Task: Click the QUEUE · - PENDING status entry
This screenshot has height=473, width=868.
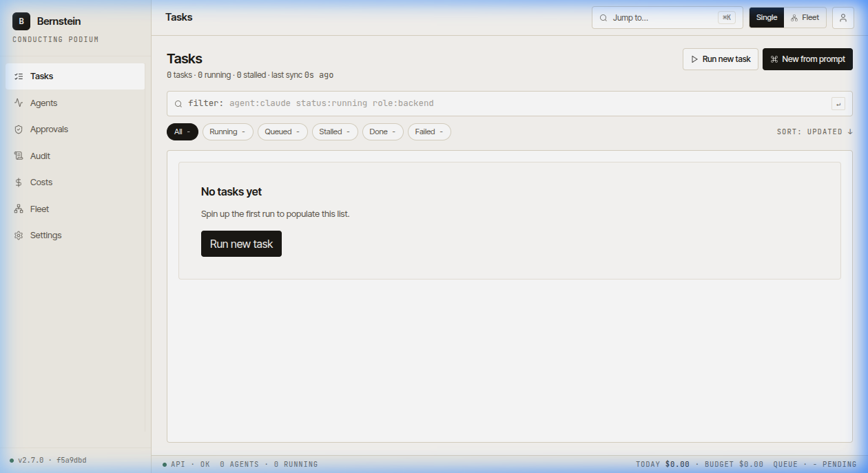Action: [815, 465]
